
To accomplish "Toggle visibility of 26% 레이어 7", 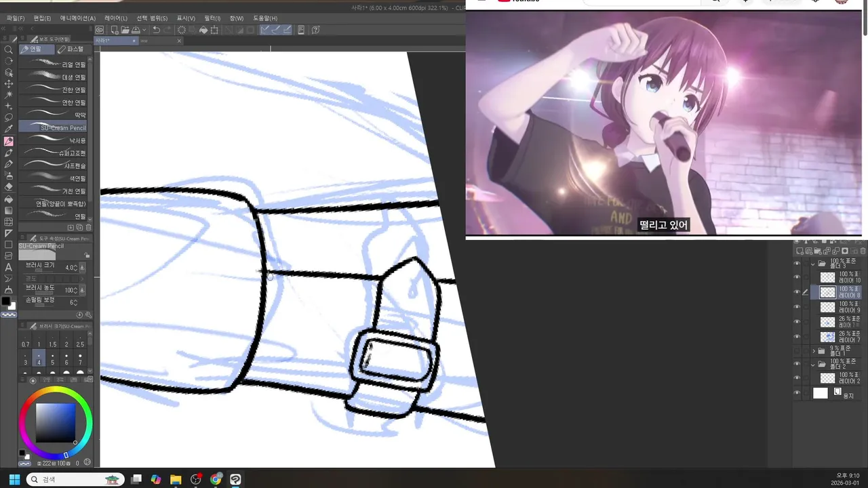I will 797,337.
